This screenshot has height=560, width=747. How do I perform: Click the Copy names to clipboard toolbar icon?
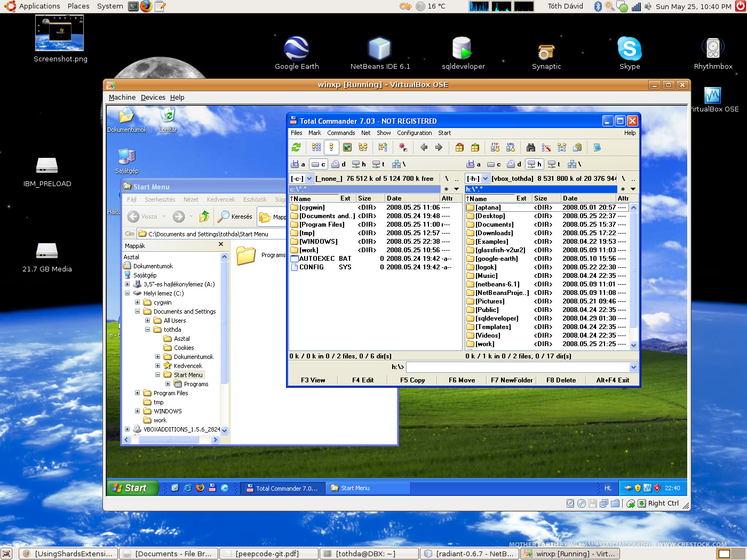point(577,147)
